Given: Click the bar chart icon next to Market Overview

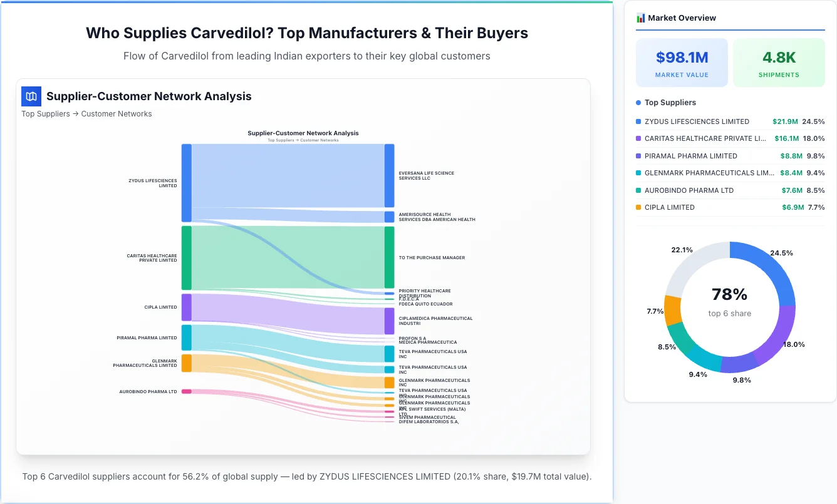Looking at the screenshot, I should click(640, 18).
